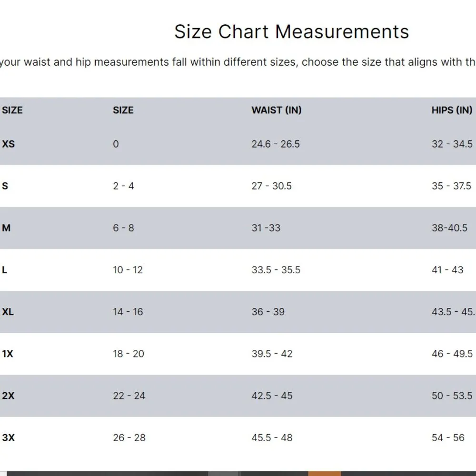
Task: Select the 1X size label
Action: 8,354
